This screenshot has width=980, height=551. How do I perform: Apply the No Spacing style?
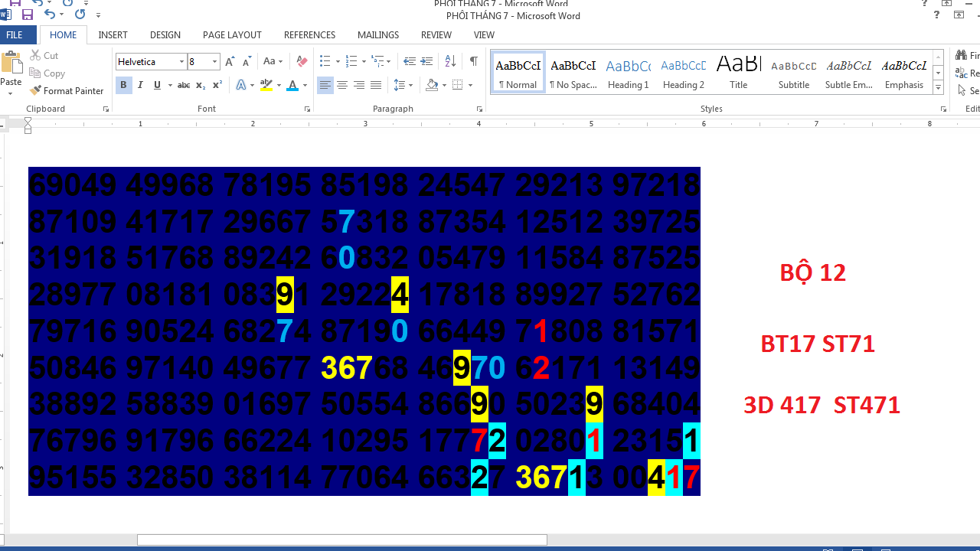(x=573, y=73)
